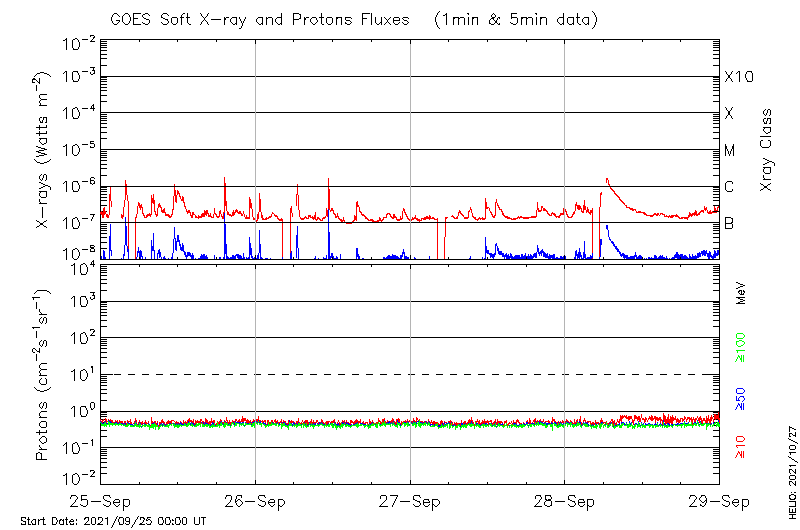Click the (1min & 5min data) subtitle text
Image resolution: width=800 pixels, height=530 pixels.
(x=517, y=17)
